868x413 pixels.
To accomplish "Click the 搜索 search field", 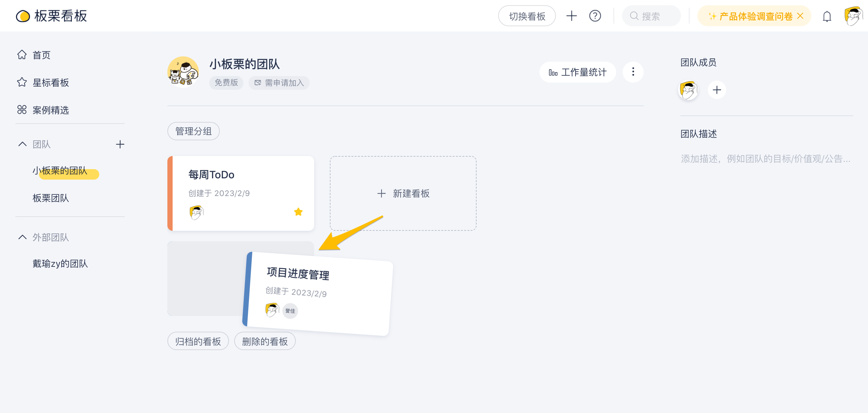I will coord(651,16).
